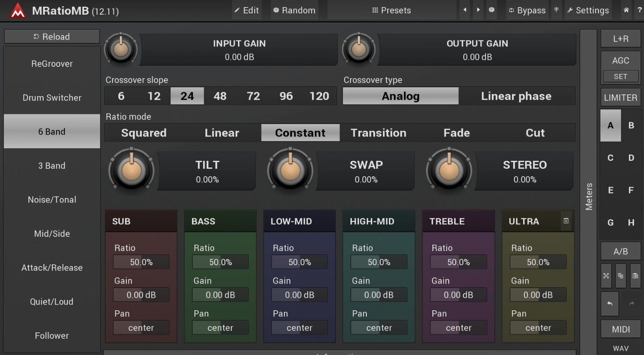Select crossover slope 96
Image resolution: width=644 pixels, height=355 pixels.
[x=286, y=96]
